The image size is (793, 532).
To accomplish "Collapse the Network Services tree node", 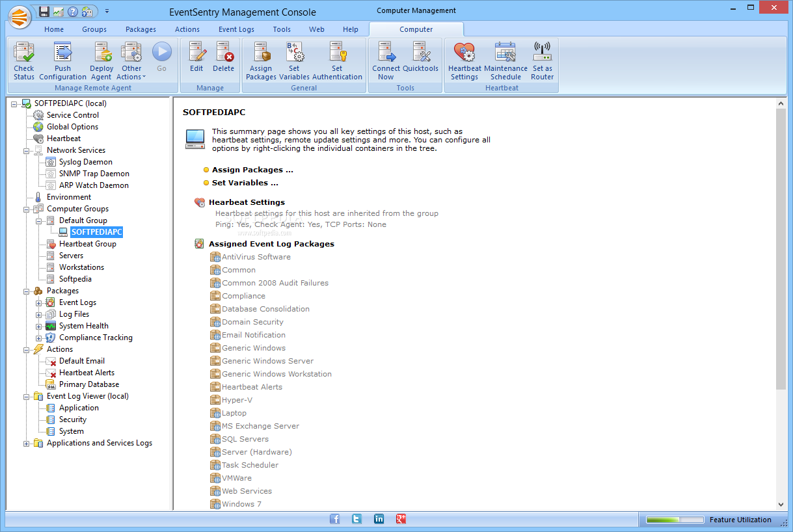I will pos(27,150).
